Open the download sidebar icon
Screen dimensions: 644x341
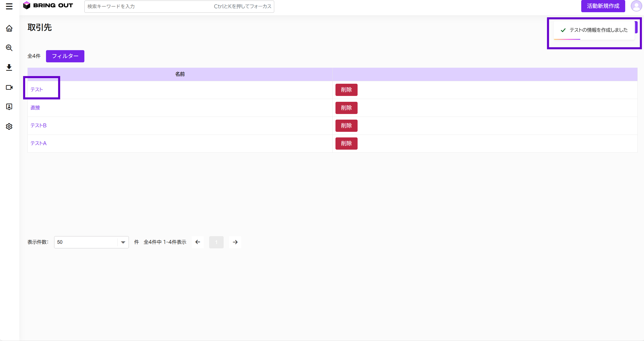[x=9, y=67]
